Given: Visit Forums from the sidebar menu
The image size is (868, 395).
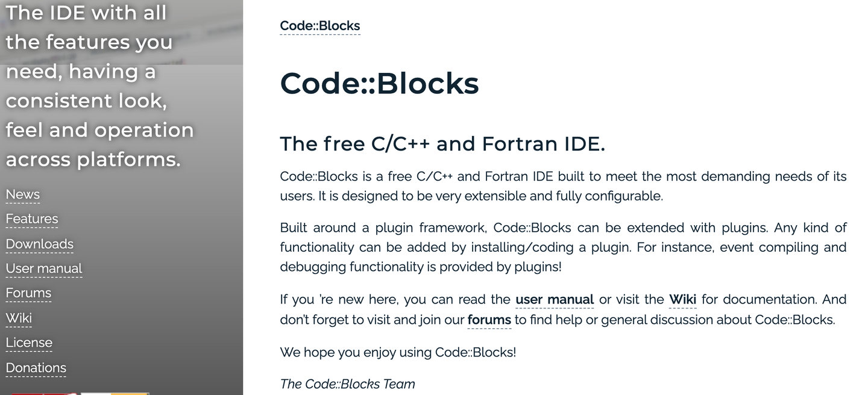Looking at the screenshot, I should pos(28,293).
